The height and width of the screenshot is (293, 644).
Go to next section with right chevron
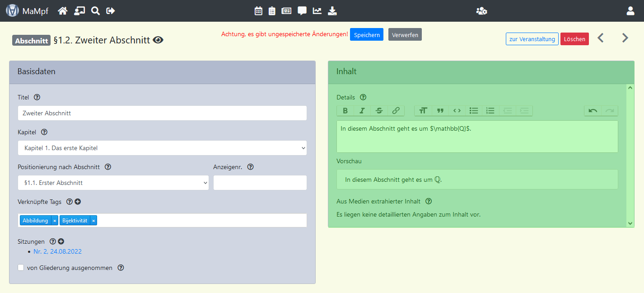point(625,38)
